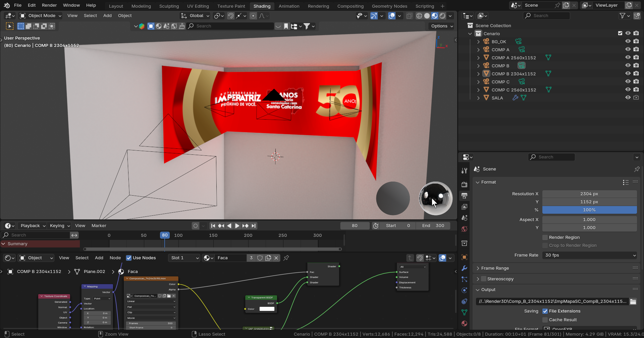Click the node editor Add menu
This screenshot has height=338, width=644.
tap(99, 258)
